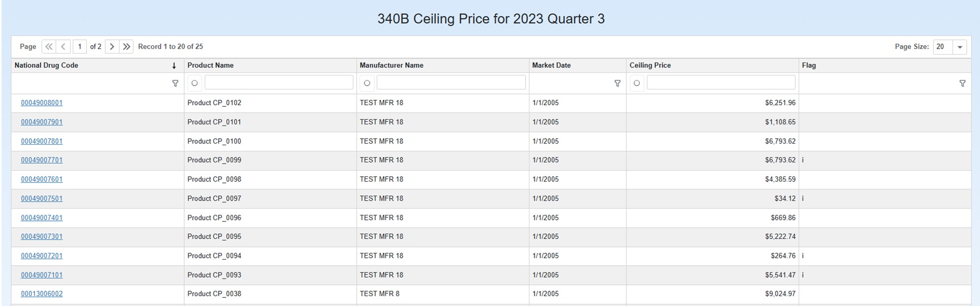Open Ceiling Price filter operator circle
Viewport: 980px width, 306px height.
[x=637, y=83]
